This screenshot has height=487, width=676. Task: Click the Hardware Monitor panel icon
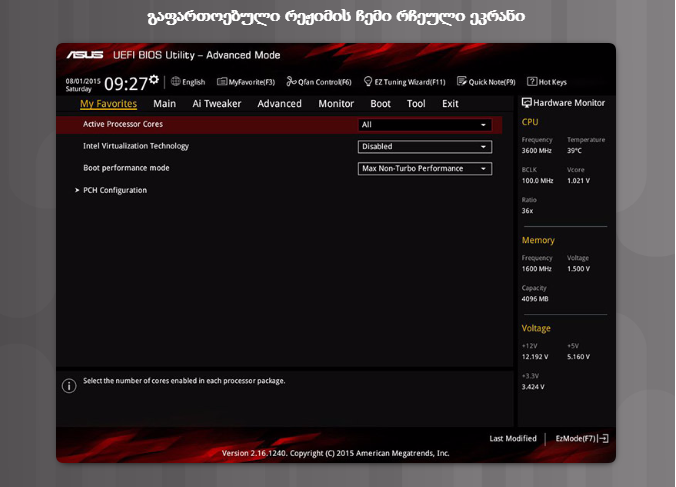point(527,103)
